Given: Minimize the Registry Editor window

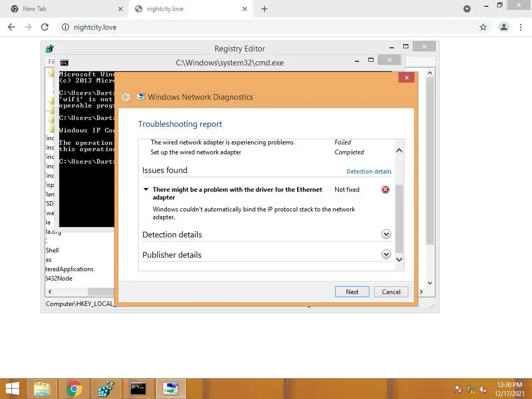Looking at the screenshot, I should pyautogui.click(x=392, y=47).
